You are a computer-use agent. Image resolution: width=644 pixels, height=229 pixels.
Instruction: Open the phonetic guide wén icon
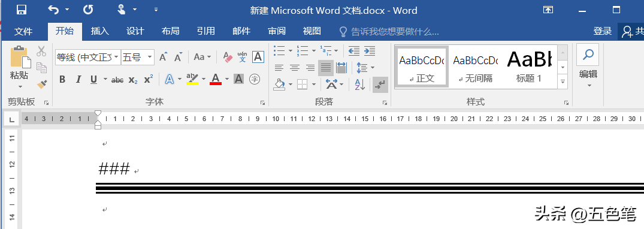243,57
